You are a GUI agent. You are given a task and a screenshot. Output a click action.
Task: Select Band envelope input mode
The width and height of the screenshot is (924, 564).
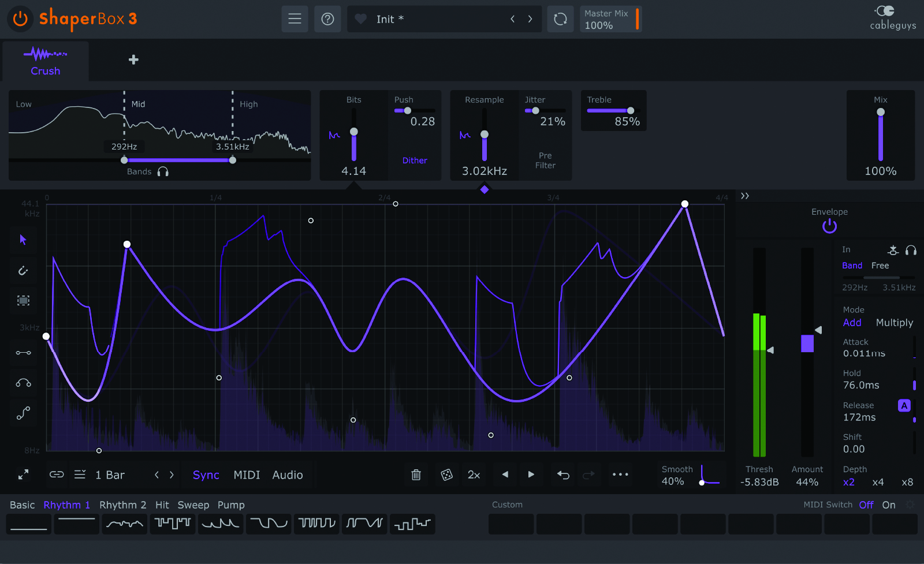(852, 266)
